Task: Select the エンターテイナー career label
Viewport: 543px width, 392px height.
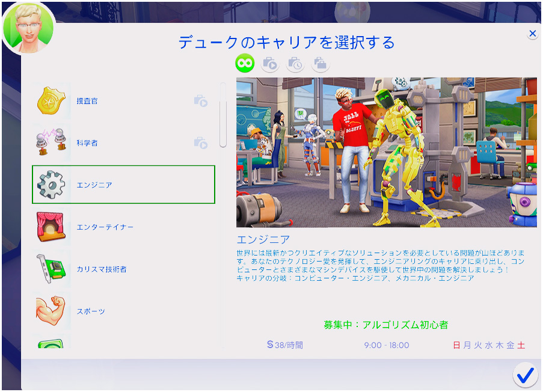Action: click(x=105, y=227)
